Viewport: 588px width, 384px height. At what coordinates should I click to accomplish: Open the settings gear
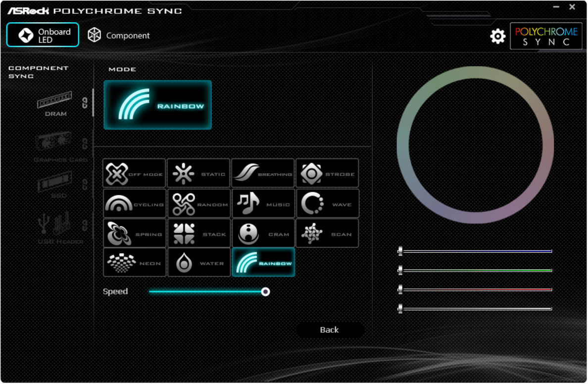pos(497,36)
